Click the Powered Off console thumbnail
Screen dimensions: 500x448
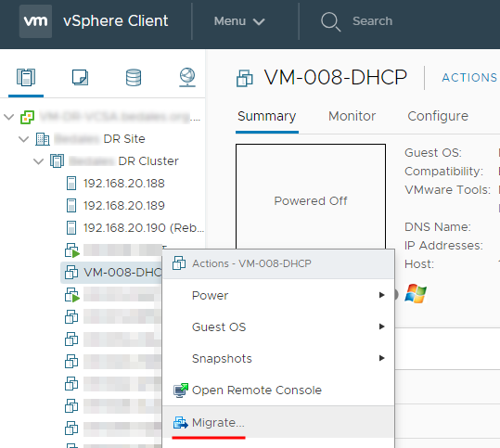pyautogui.click(x=311, y=196)
